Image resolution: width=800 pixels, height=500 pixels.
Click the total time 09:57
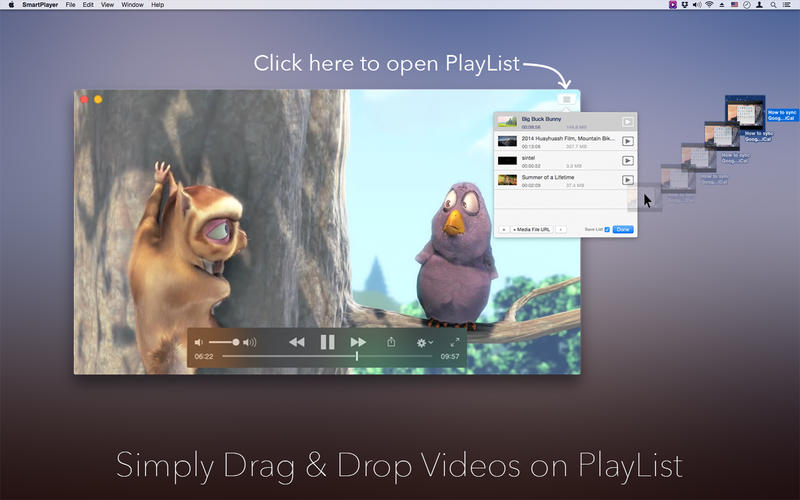449,356
